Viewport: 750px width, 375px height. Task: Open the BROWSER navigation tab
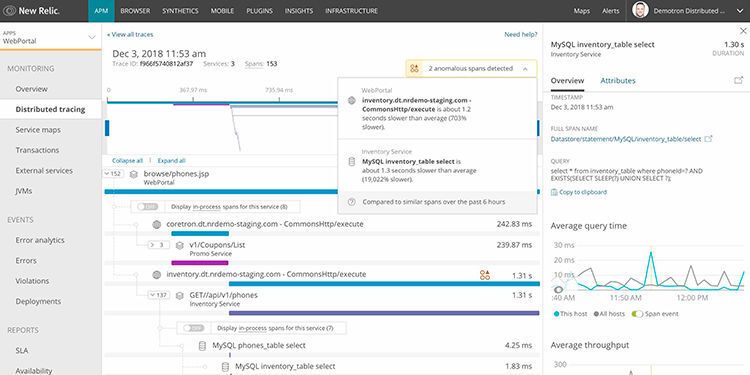(135, 11)
